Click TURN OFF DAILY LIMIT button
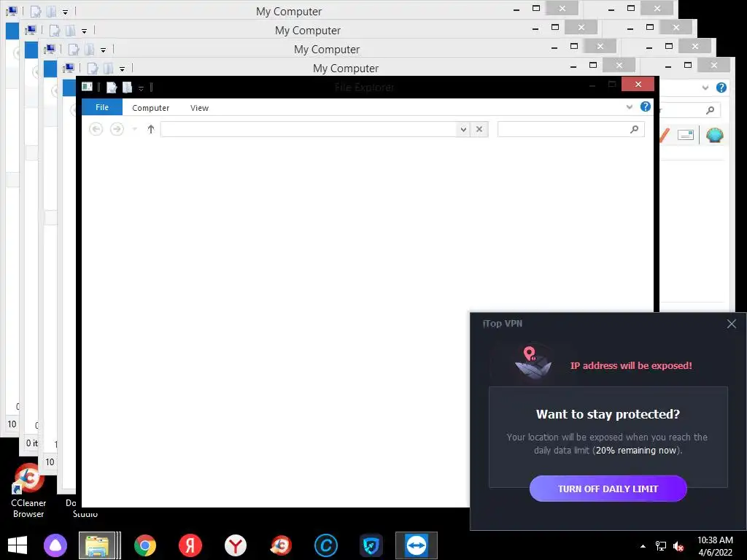The image size is (747, 560). 608,489
